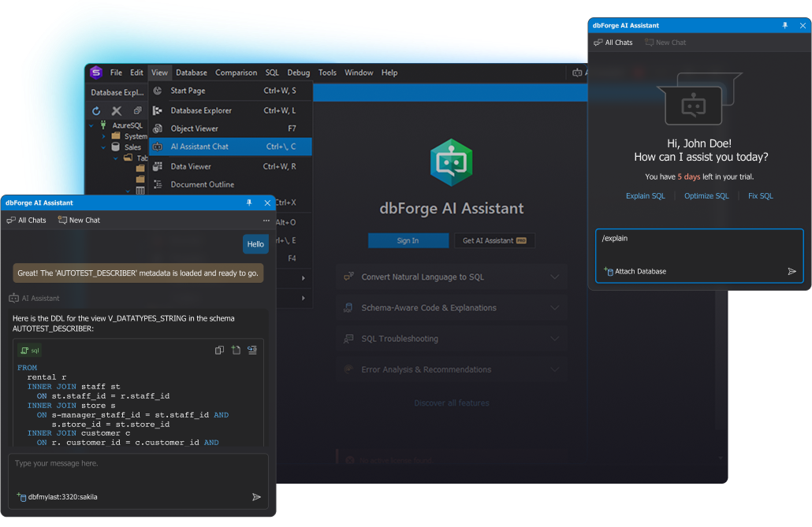Pin the right dbForge AI Assistant window
Viewport: 812px width, 527px height.
785,25
